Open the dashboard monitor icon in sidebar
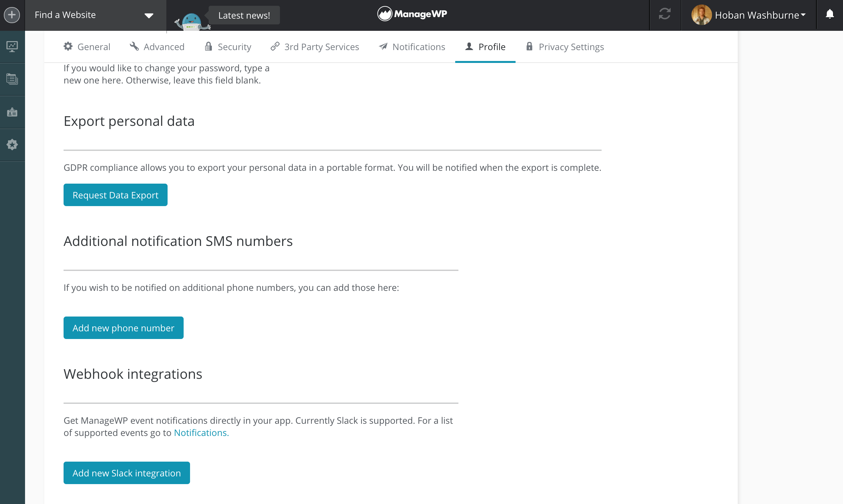The height and width of the screenshot is (504, 843). (12, 47)
